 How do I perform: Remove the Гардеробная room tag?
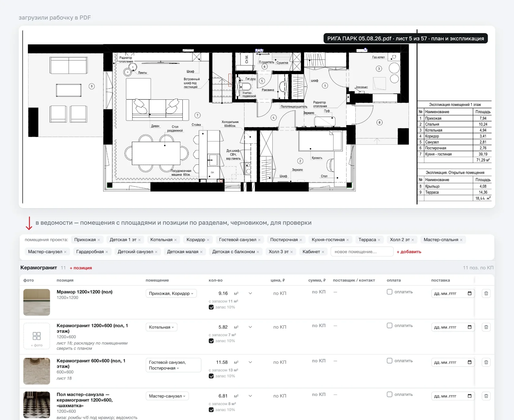point(107,252)
